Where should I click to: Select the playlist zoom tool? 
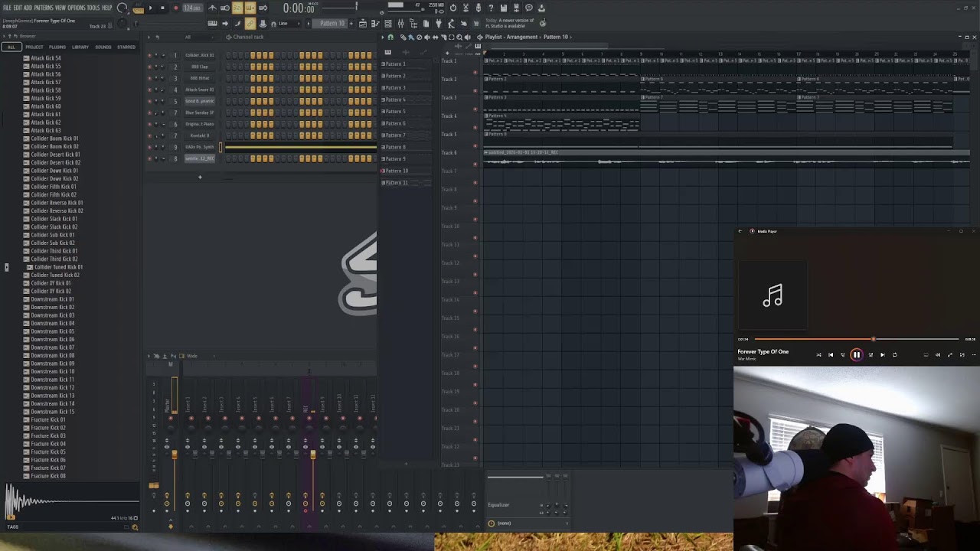pos(459,37)
